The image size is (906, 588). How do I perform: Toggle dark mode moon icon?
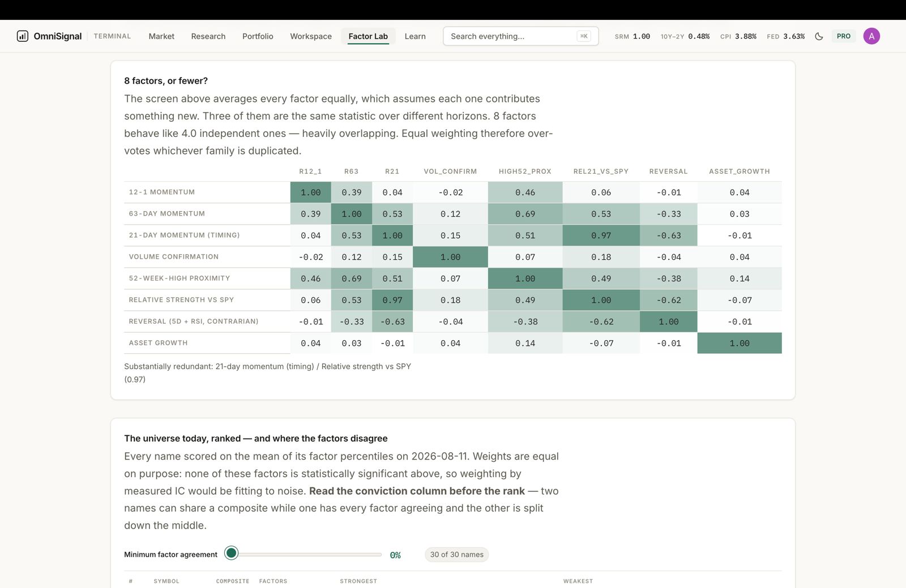819,36
